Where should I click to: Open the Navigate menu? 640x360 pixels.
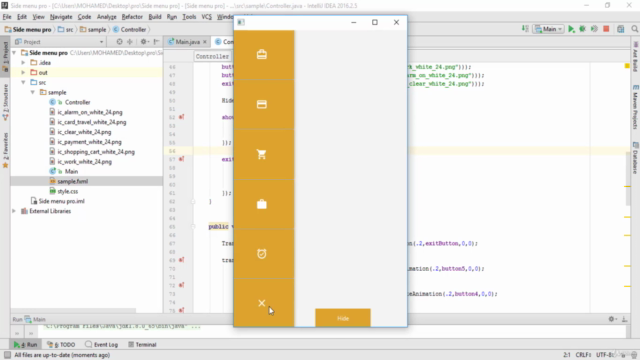click(61, 17)
